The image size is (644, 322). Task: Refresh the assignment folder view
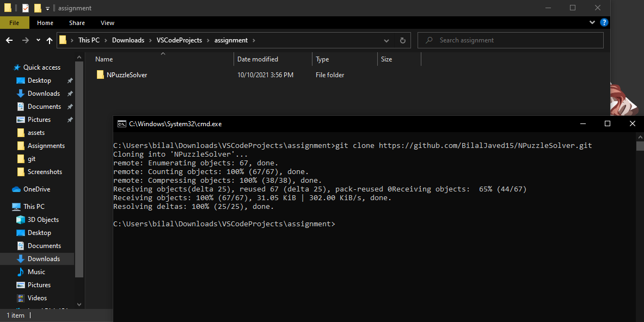pyautogui.click(x=402, y=40)
